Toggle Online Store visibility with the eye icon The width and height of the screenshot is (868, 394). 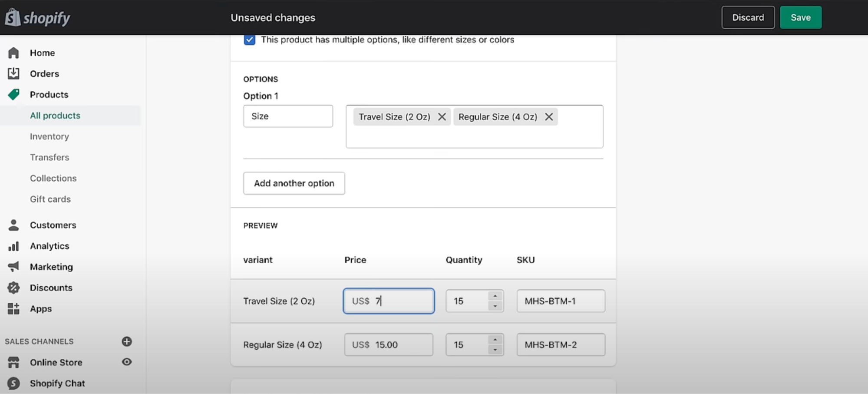(x=126, y=362)
